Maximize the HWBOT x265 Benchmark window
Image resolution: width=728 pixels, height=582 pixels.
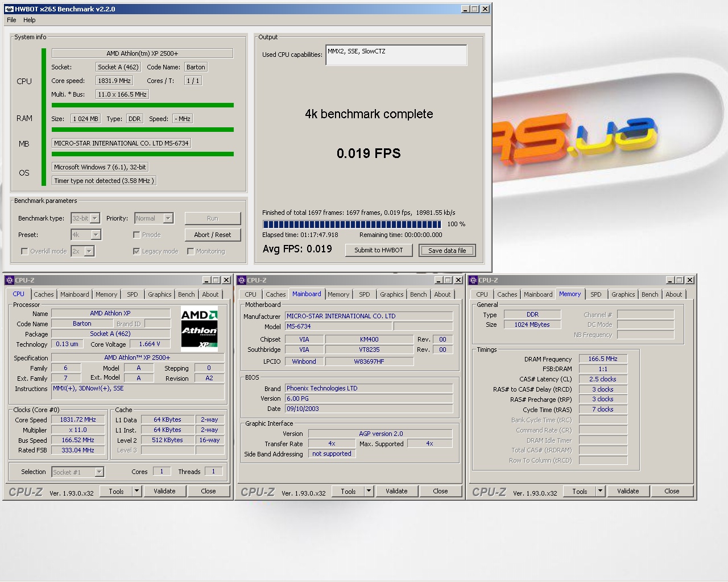(x=475, y=9)
